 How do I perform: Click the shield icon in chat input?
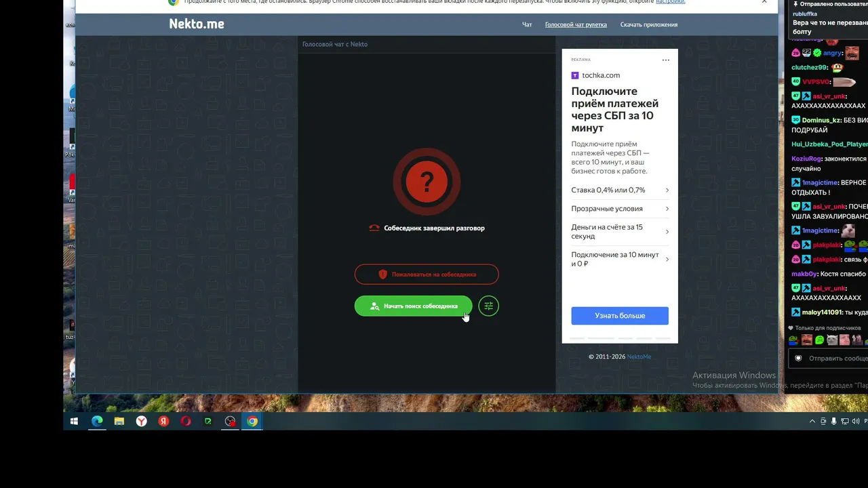click(798, 359)
